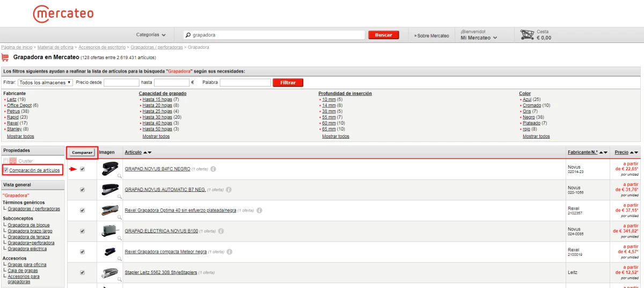Click the Precio desde input field

point(121,83)
